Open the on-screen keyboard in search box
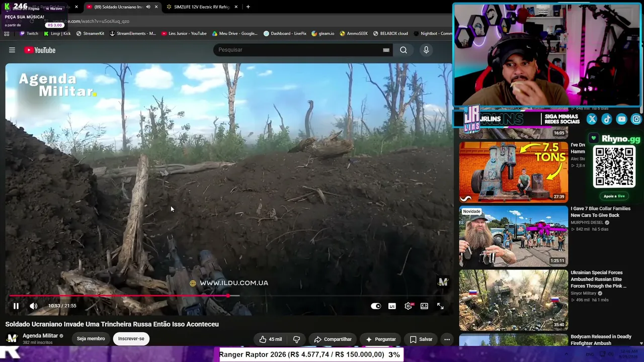The image size is (644, 362). [x=386, y=50]
